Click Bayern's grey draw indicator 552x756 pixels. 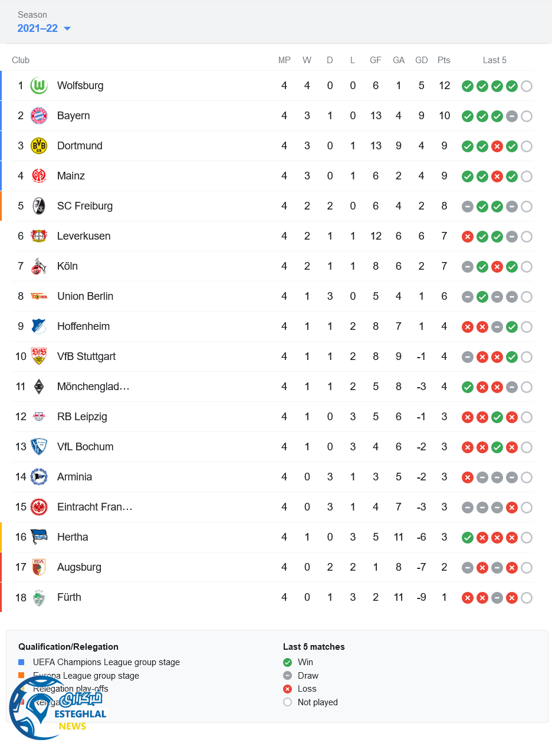pos(512,116)
